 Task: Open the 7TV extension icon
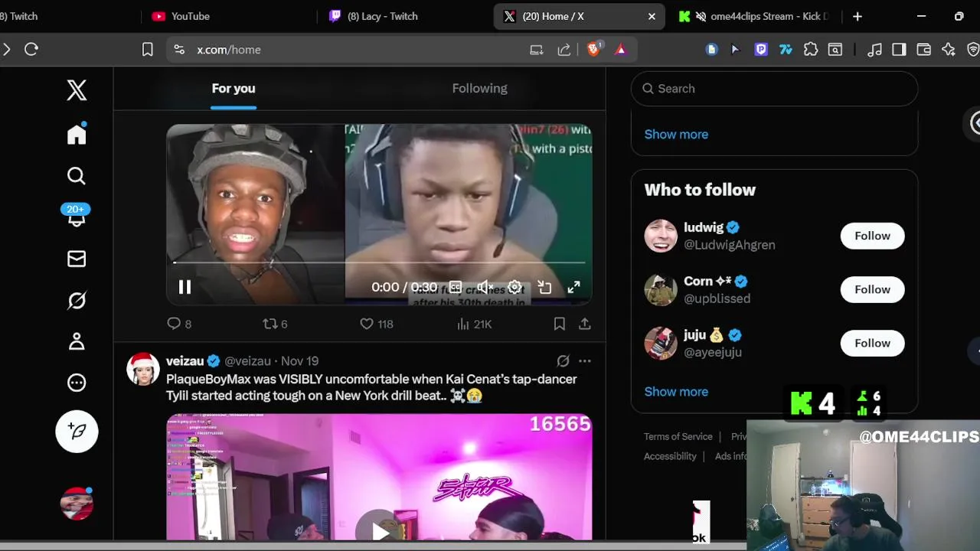(x=786, y=49)
